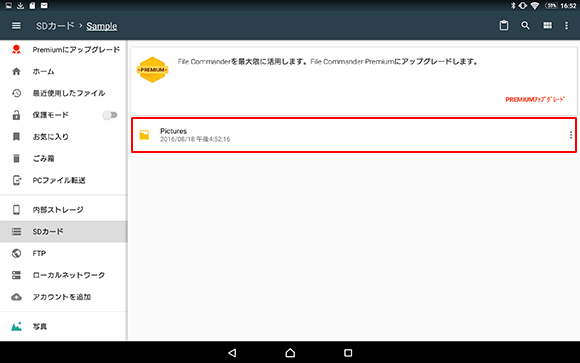Tap the protection mode lock icon

16,115
